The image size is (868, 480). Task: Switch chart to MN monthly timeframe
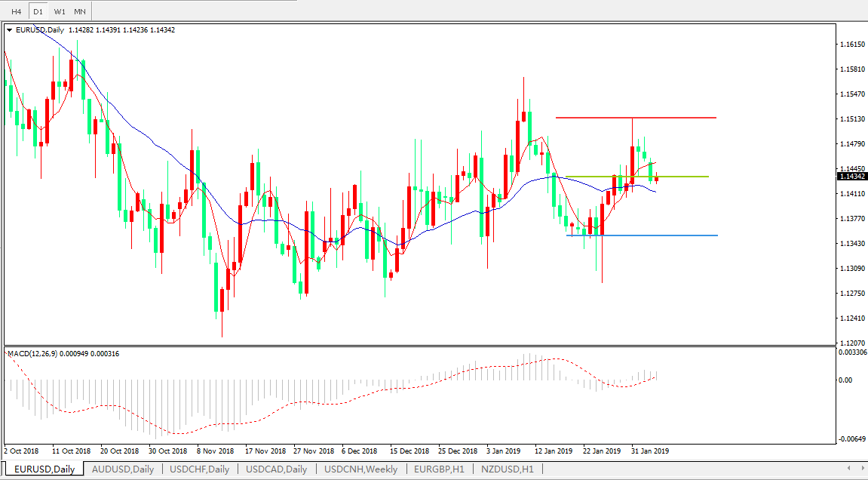[x=80, y=12]
